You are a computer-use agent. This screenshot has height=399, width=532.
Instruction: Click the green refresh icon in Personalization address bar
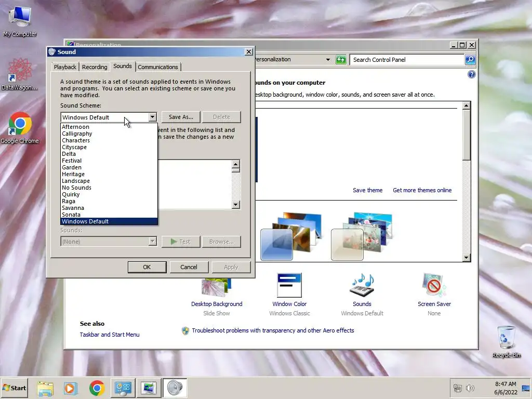point(341,60)
